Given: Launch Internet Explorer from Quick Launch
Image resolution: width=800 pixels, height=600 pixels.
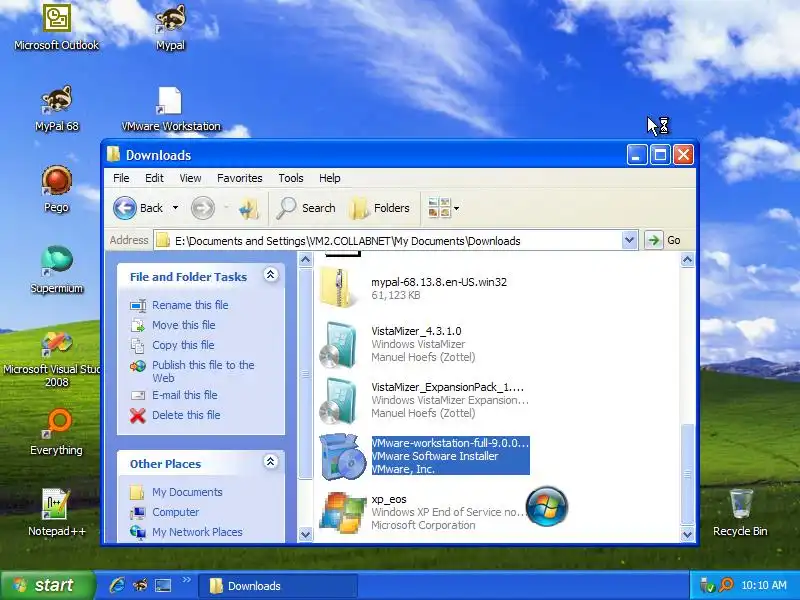Looking at the screenshot, I should click(117, 585).
